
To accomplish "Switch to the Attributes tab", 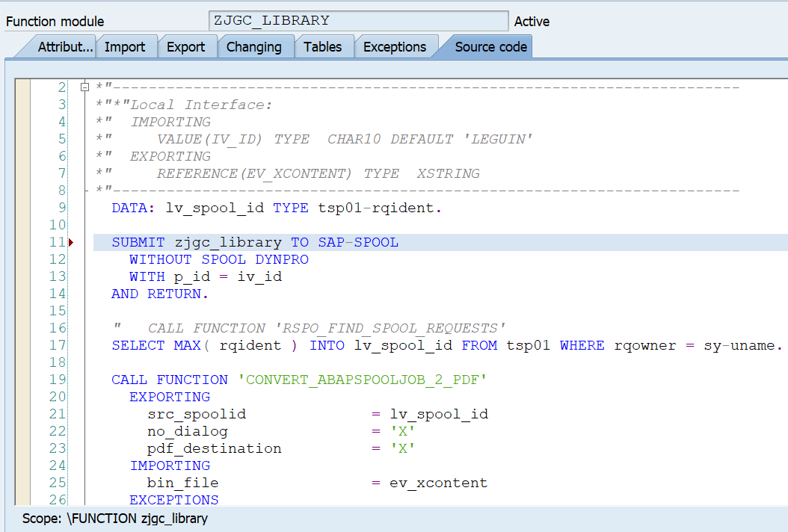I will (x=65, y=46).
